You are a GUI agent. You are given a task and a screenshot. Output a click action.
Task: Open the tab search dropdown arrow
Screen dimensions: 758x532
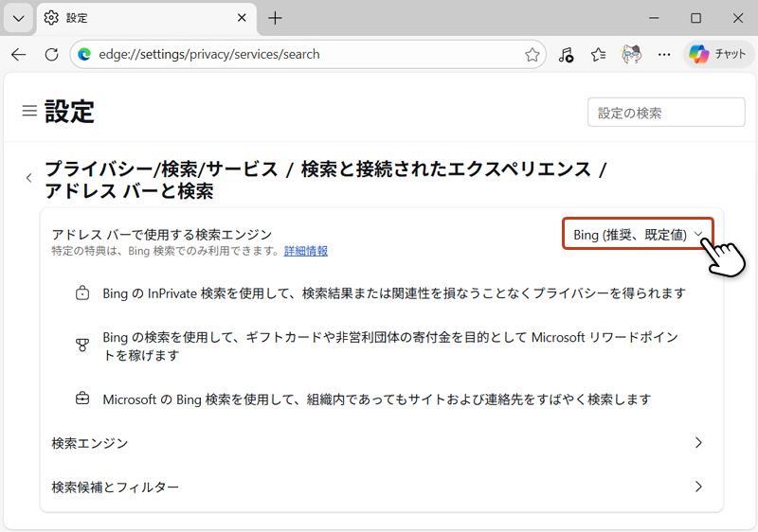coord(18,19)
